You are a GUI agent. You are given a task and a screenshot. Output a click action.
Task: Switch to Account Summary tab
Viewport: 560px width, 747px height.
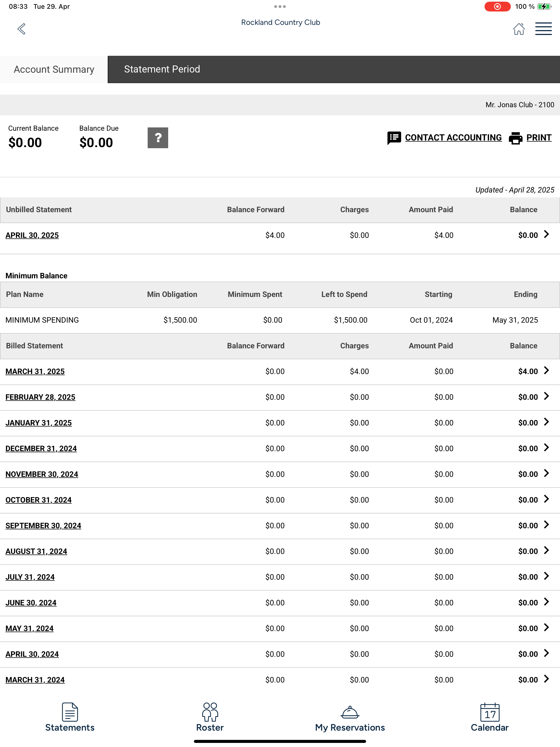54,69
